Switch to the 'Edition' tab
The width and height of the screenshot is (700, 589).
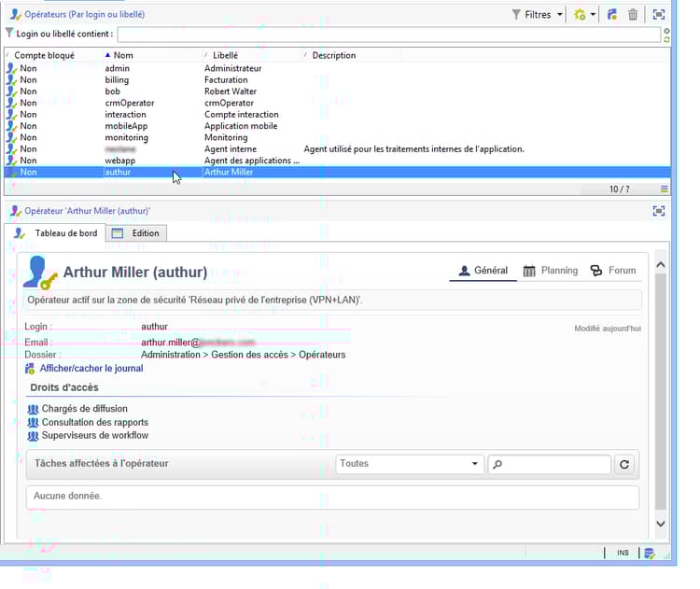pyautogui.click(x=136, y=233)
